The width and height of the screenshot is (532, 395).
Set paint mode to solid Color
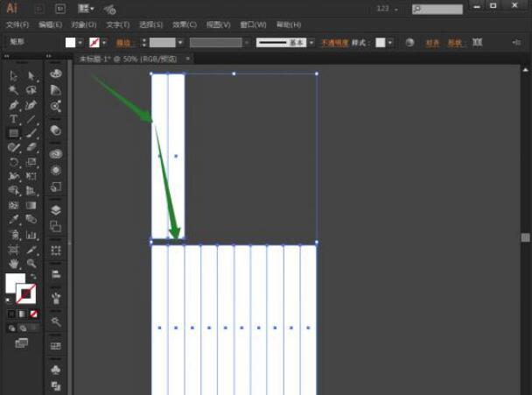(x=11, y=314)
